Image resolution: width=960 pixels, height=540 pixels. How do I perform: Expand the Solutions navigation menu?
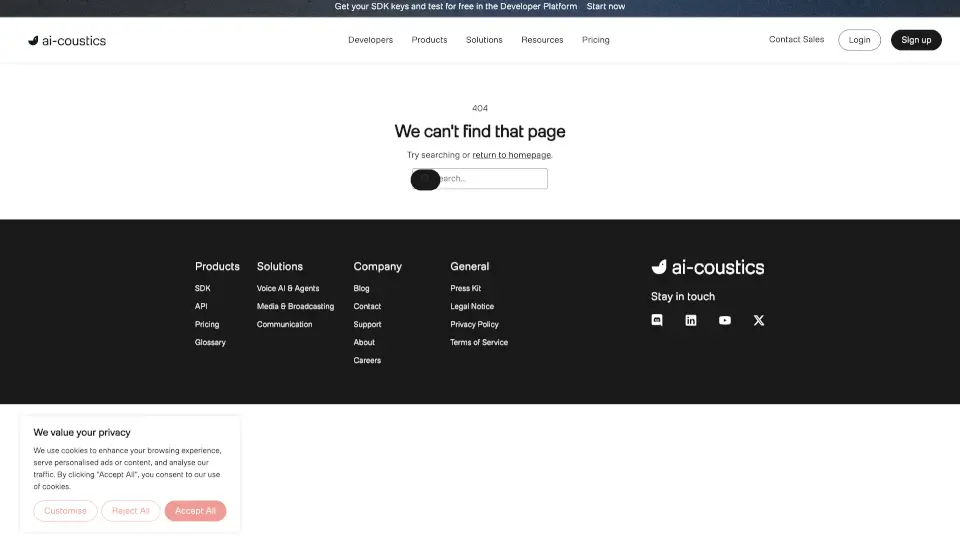(x=484, y=40)
